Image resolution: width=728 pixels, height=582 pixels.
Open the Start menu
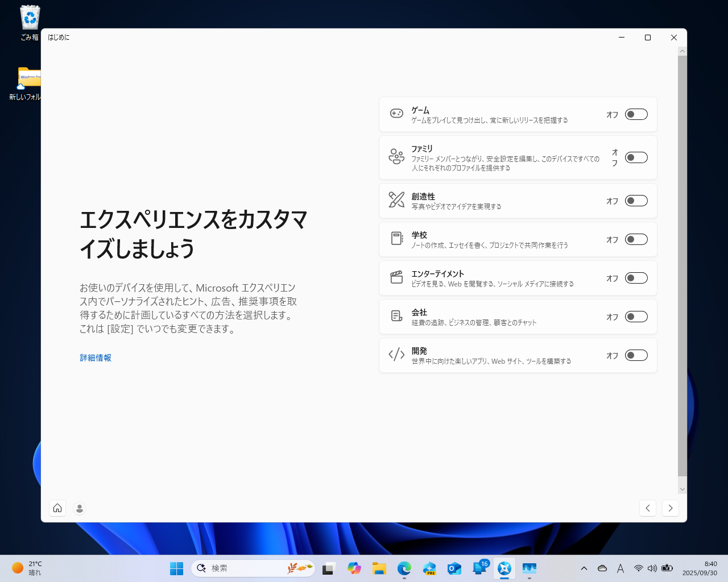pos(176,568)
